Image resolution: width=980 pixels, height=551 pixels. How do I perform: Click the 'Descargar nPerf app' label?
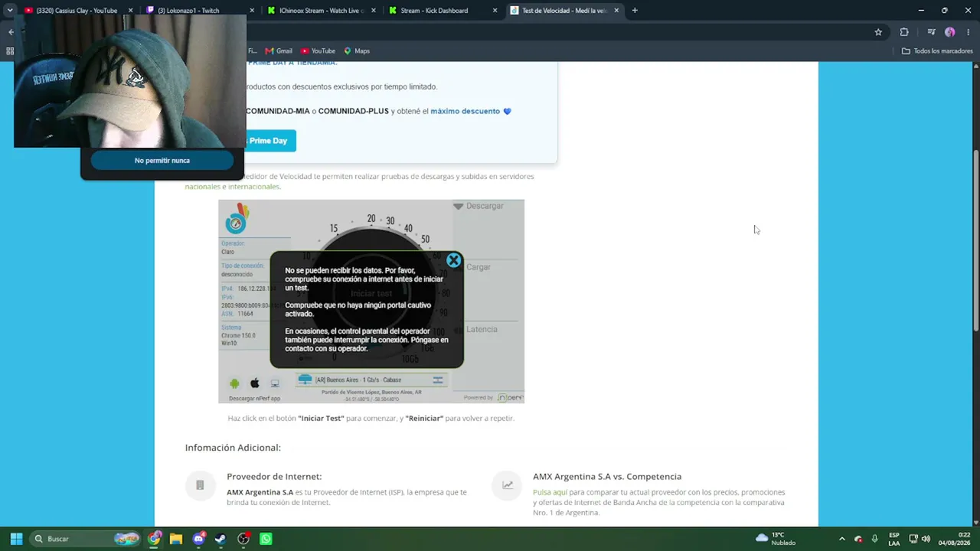click(x=254, y=399)
